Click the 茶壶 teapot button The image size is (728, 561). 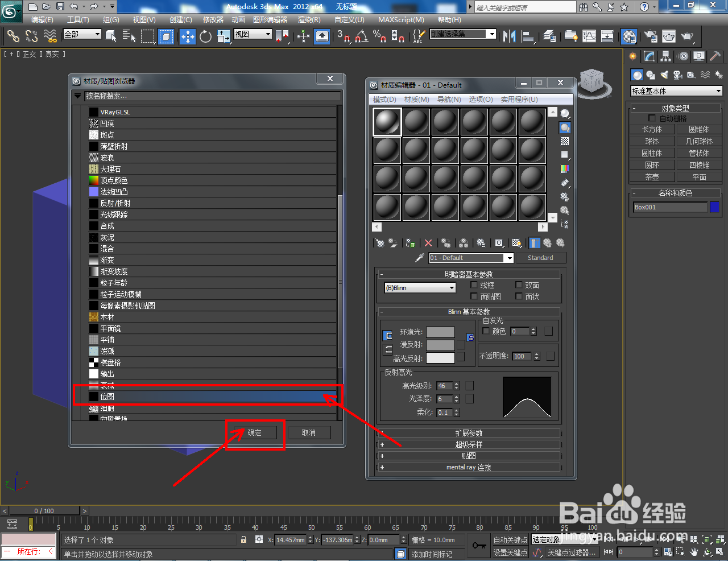652,177
